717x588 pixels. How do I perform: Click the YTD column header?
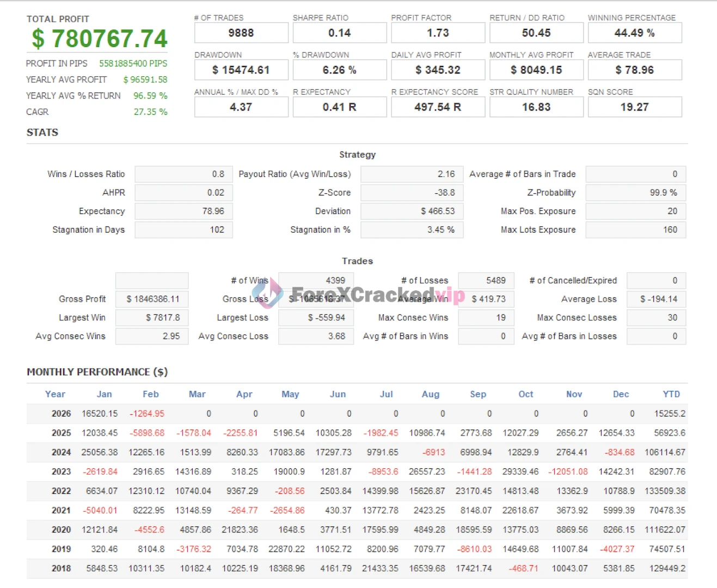[671, 394]
